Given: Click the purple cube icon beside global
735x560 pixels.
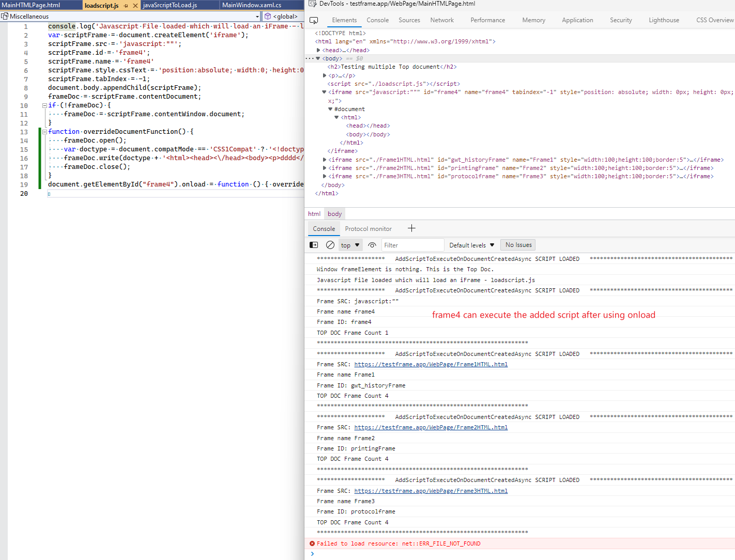Looking at the screenshot, I should [x=268, y=16].
